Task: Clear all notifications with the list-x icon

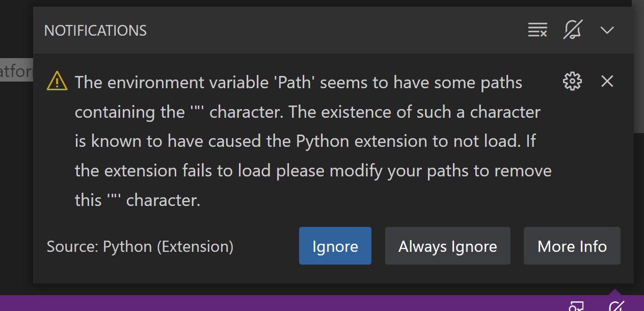Action: coord(538,30)
